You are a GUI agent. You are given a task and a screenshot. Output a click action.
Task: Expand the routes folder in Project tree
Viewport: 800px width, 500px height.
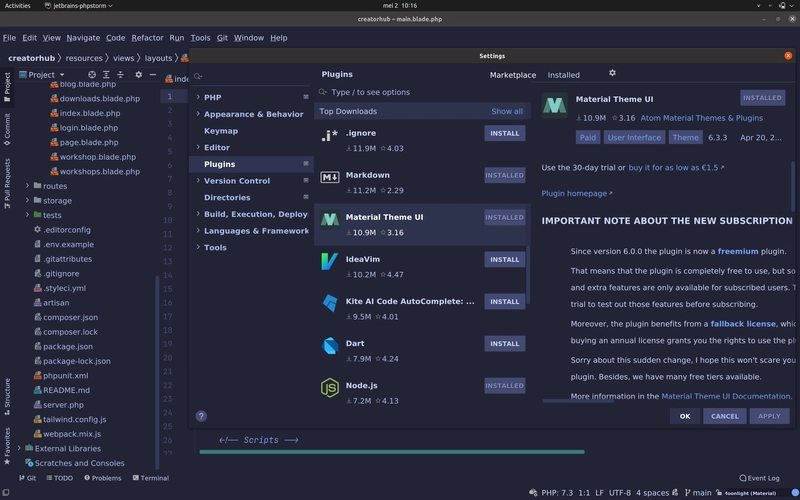(x=28, y=186)
